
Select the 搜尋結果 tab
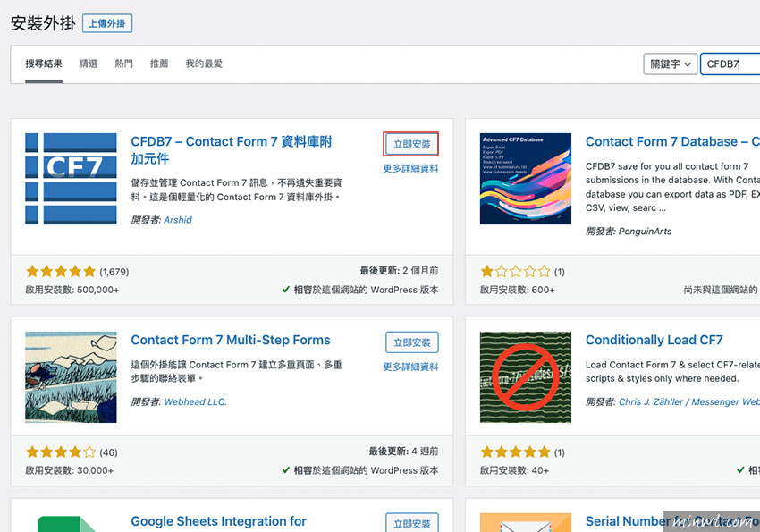coord(44,63)
